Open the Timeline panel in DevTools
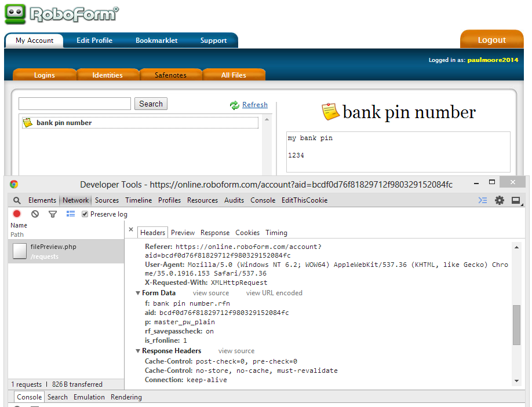The width and height of the screenshot is (532, 407). (x=139, y=200)
